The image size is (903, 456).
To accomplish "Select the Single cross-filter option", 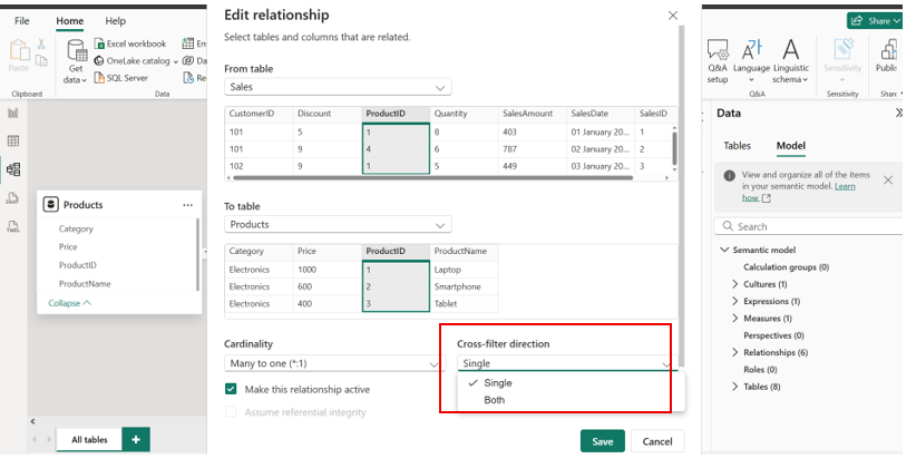I will [497, 383].
